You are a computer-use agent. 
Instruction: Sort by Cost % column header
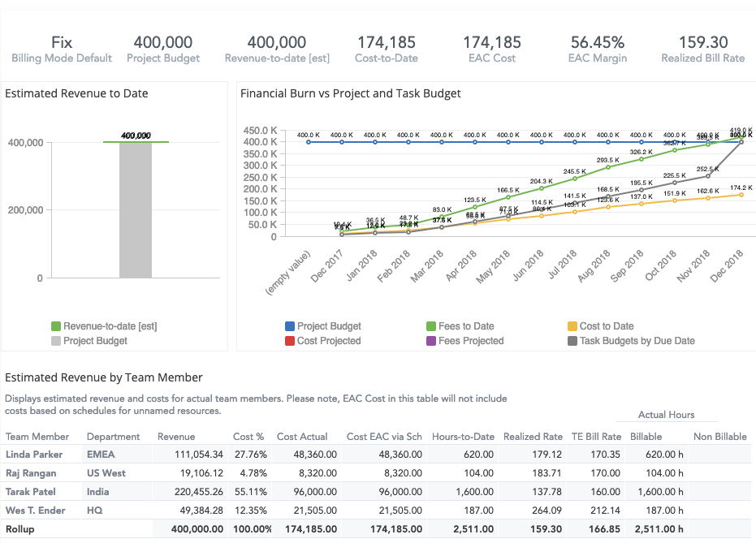[x=248, y=437]
